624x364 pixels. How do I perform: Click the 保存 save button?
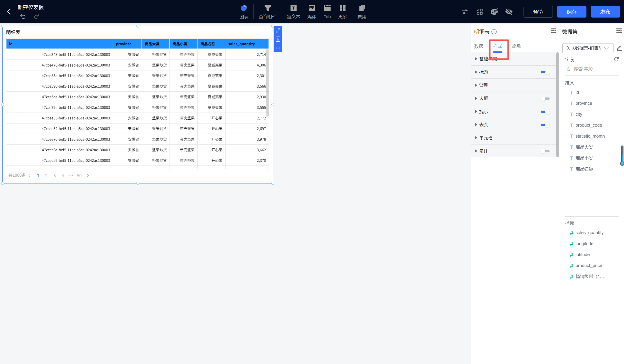pyautogui.click(x=571, y=12)
